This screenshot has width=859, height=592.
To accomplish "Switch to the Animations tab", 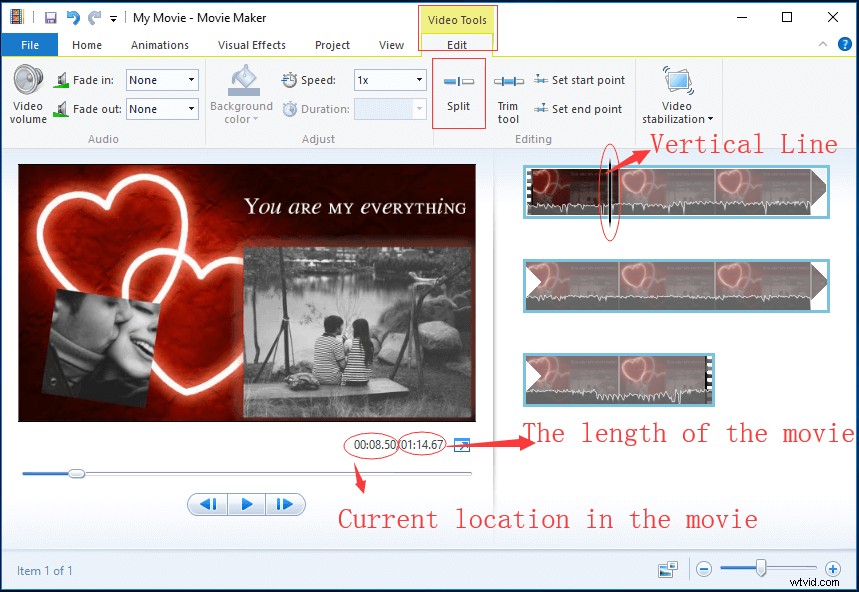I will tap(159, 45).
